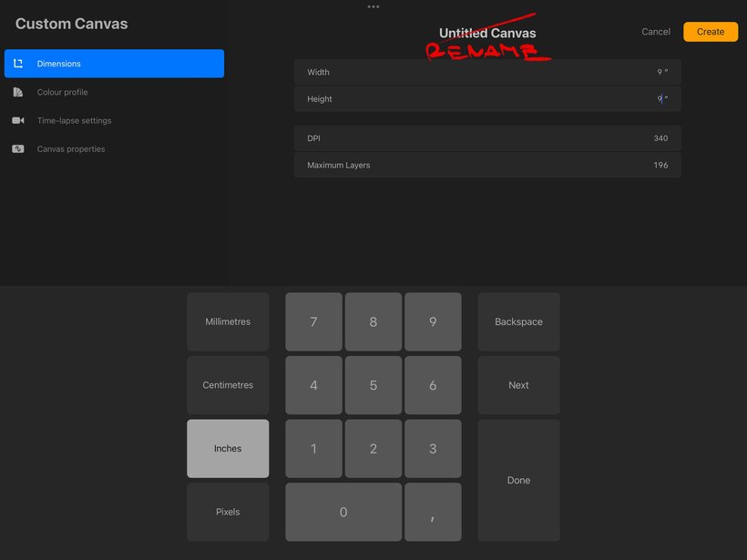Cancel the custom canvas dialog

point(655,32)
